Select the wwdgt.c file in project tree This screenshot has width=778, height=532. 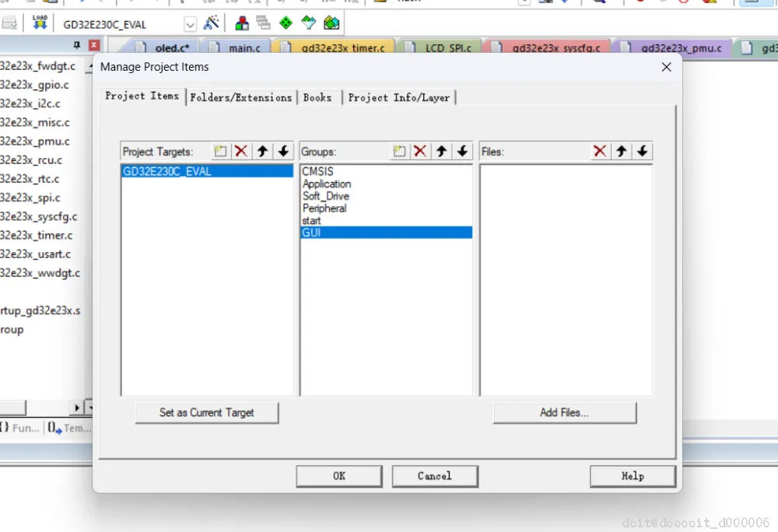(x=40, y=273)
